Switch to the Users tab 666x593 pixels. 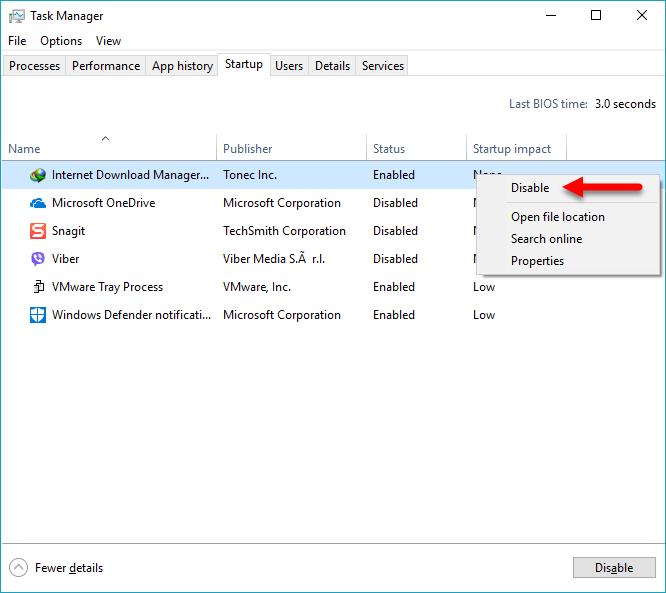click(x=289, y=66)
